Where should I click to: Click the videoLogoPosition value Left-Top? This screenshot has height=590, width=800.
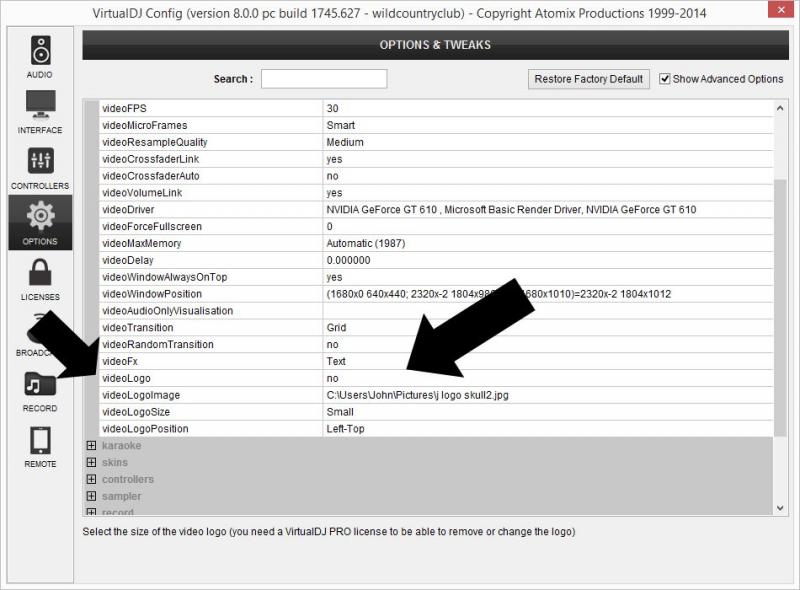pos(347,429)
